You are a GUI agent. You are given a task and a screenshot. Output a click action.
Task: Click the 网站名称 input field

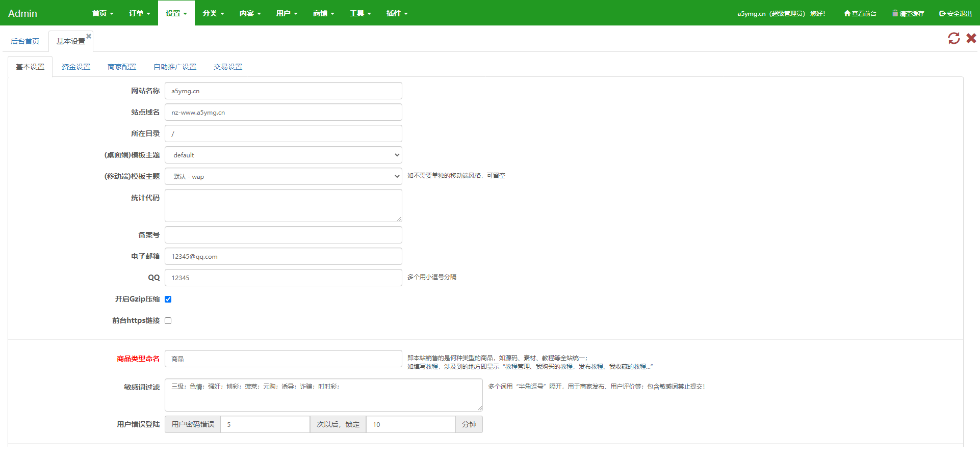tap(283, 91)
